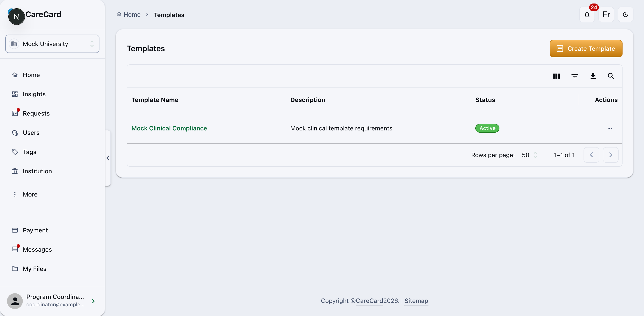644x316 pixels.
Task: Open My Files in the sidebar
Action: click(x=52, y=269)
